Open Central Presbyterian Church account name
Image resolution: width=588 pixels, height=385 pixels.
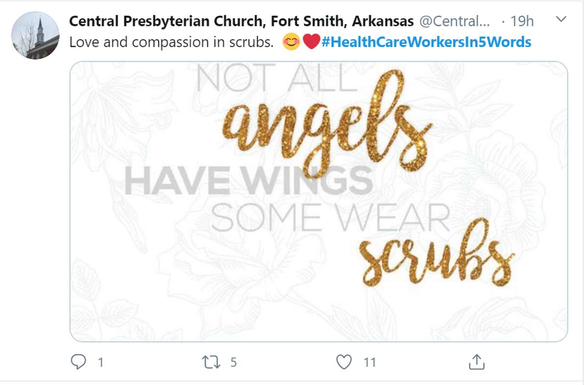click(241, 21)
